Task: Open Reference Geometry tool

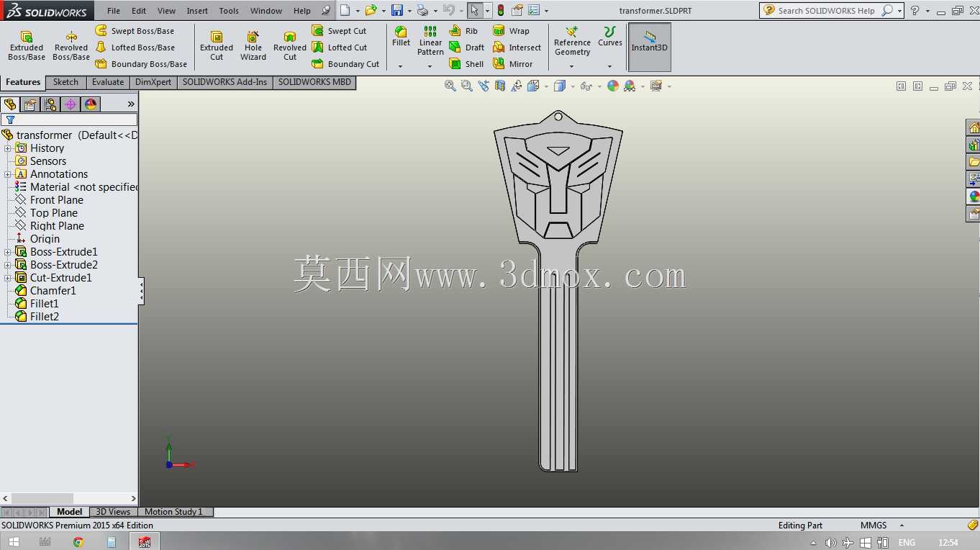Action: [572, 41]
